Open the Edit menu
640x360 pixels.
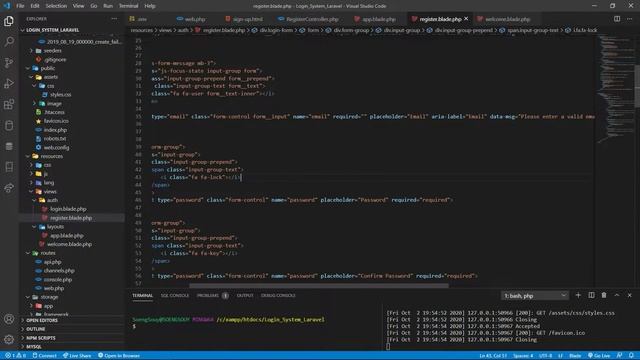click(35, 6)
